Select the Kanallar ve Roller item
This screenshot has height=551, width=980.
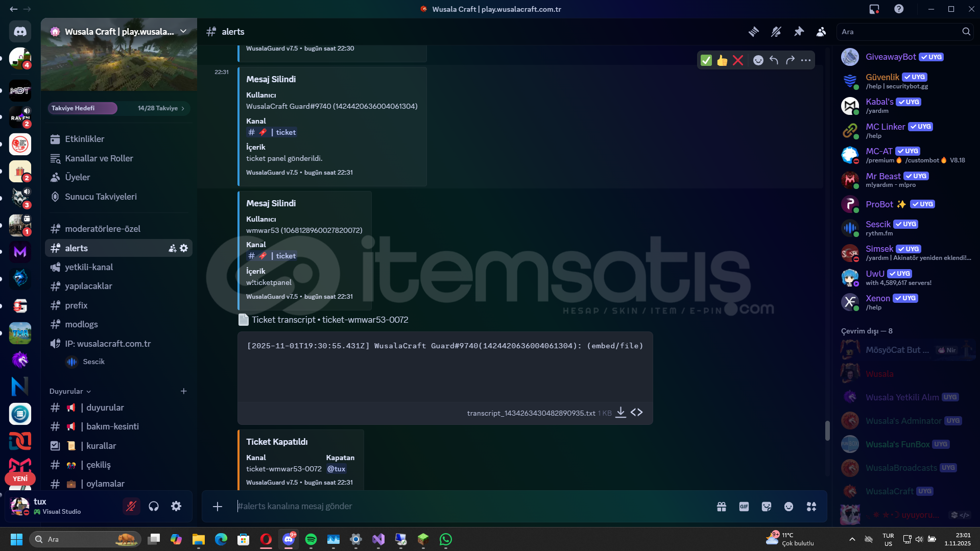(x=99, y=158)
